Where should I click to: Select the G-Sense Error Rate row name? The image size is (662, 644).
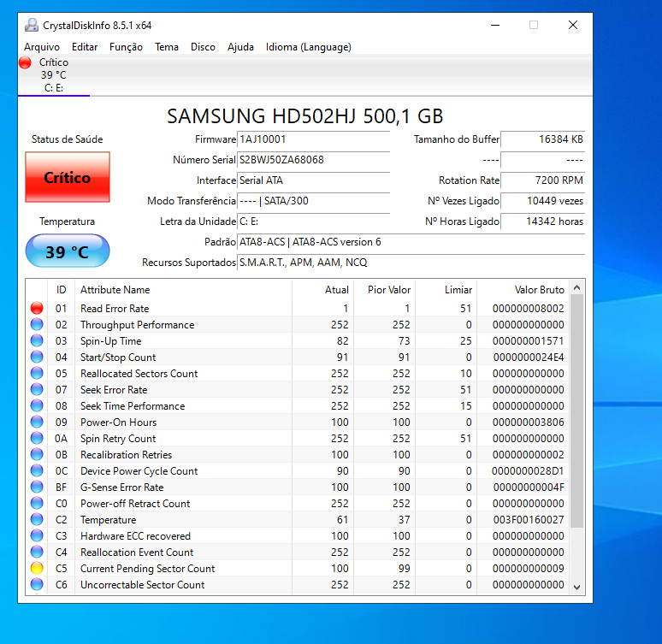pyautogui.click(x=122, y=487)
